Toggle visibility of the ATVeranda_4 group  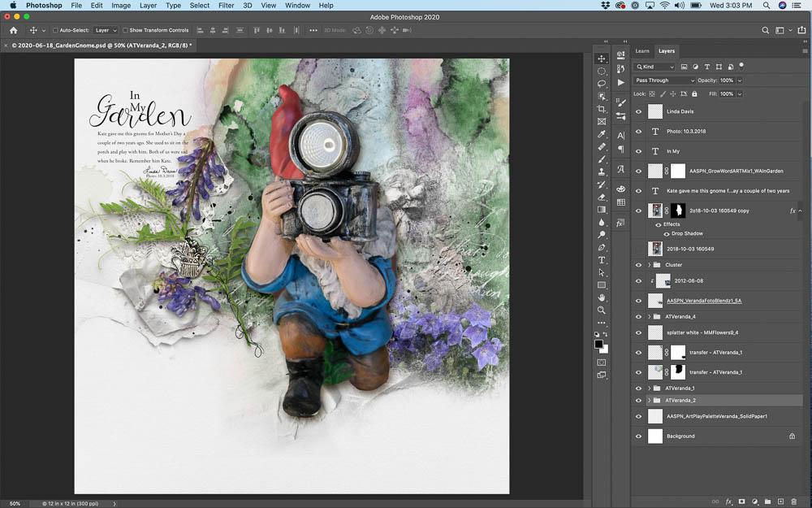[x=638, y=316]
